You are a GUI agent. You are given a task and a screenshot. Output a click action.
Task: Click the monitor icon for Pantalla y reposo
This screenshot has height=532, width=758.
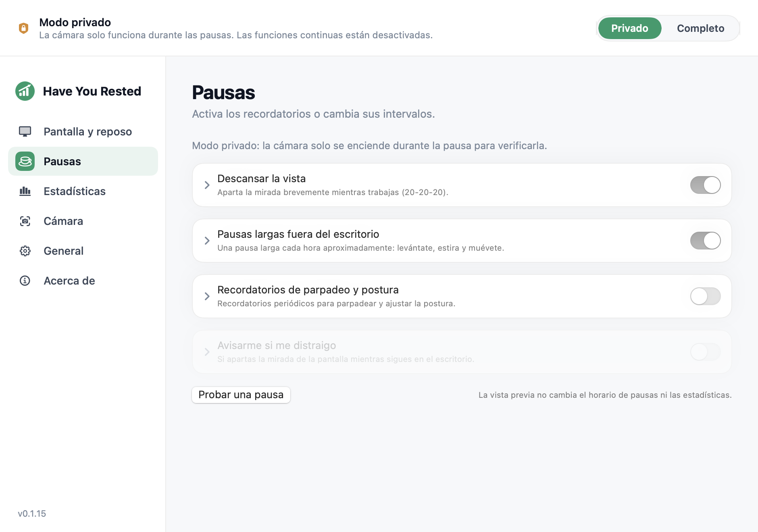point(25,131)
